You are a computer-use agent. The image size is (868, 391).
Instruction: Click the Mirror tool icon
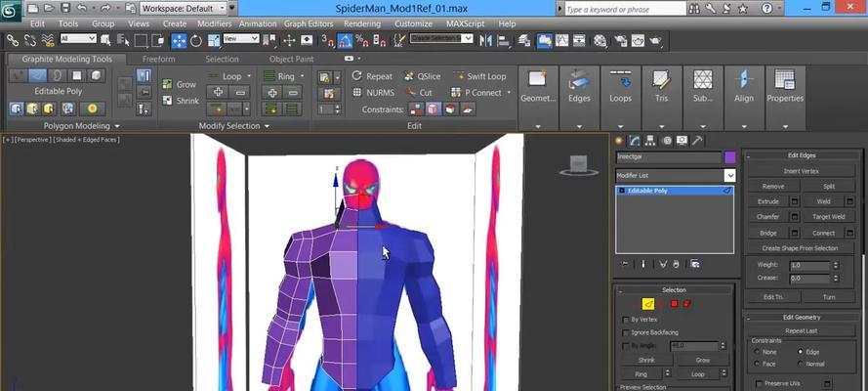(x=485, y=40)
